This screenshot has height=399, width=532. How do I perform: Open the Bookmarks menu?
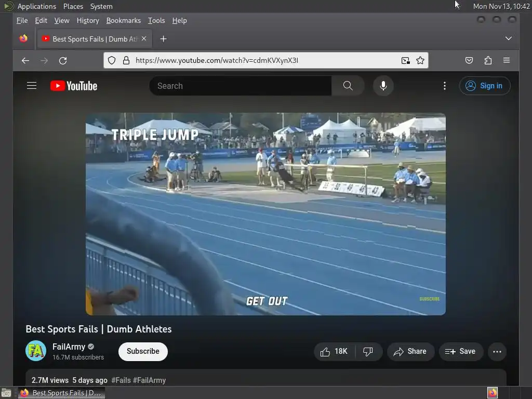click(124, 21)
